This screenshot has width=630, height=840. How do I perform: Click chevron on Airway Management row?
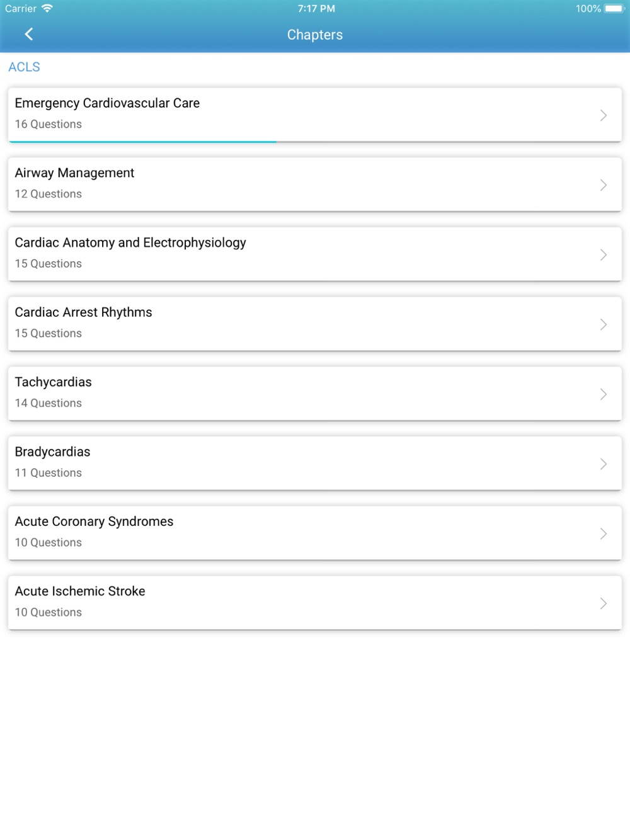pyautogui.click(x=603, y=185)
